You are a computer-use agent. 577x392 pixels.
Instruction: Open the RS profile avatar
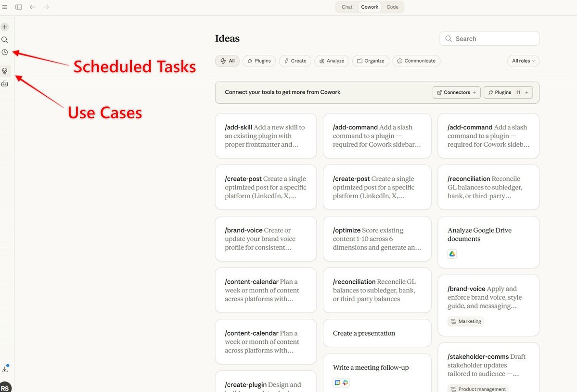point(5,387)
